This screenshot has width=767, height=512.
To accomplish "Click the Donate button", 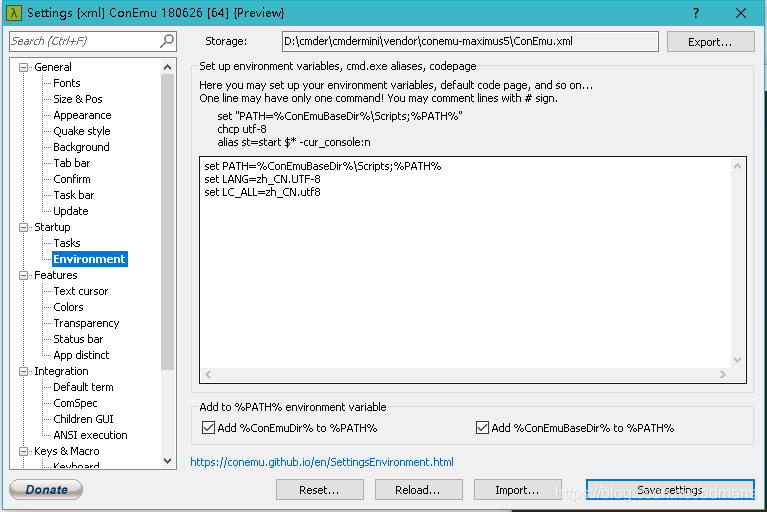I will (x=46, y=490).
